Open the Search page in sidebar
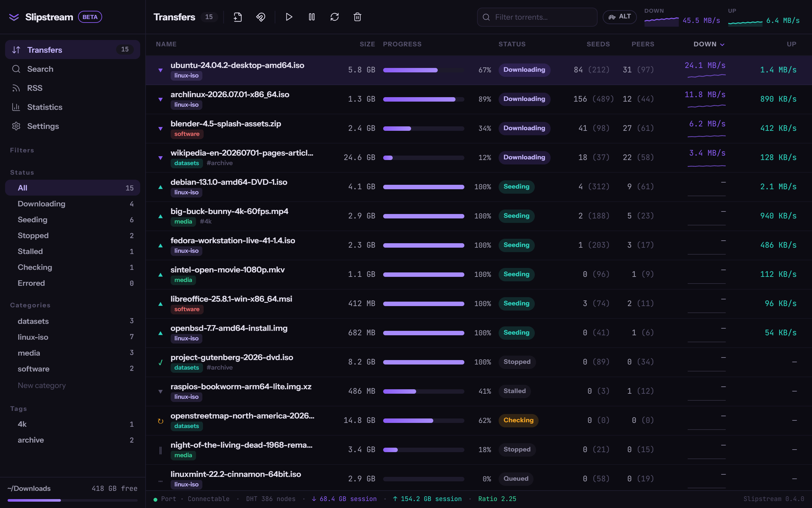This screenshot has height=508, width=812. pos(72,69)
